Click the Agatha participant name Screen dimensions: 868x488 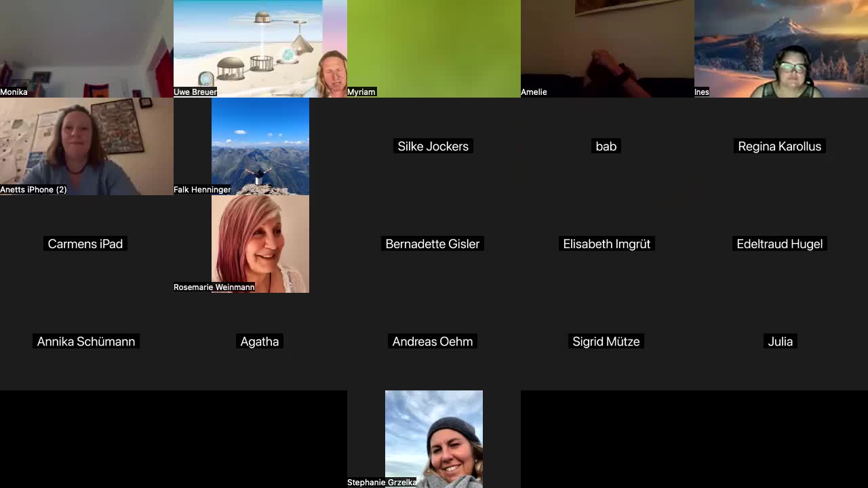click(260, 342)
